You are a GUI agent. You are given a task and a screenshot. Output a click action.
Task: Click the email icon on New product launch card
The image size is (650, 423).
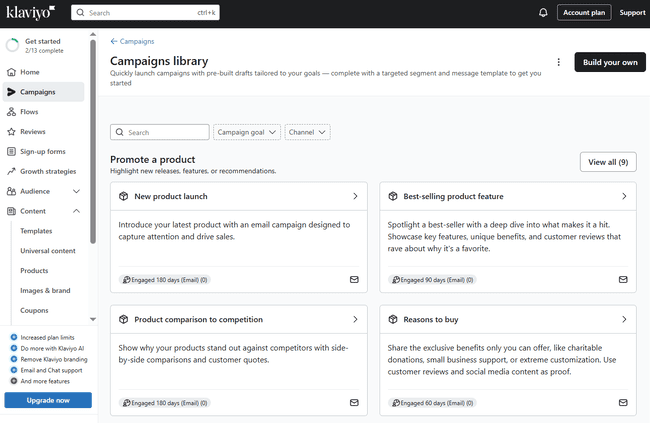(x=354, y=279)
